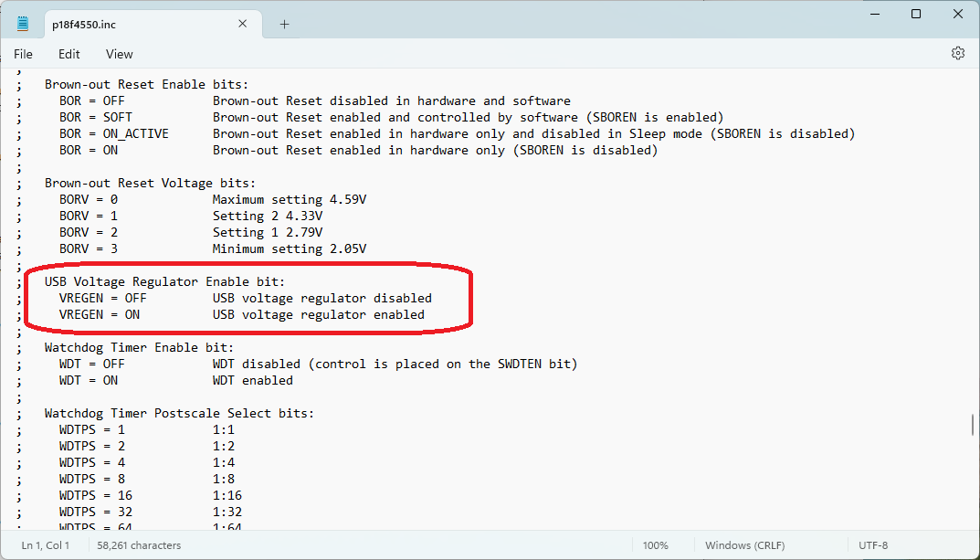980x560 pixels.
Task: Click the 100% zoom level in status bar
Action: pos(655,545)
